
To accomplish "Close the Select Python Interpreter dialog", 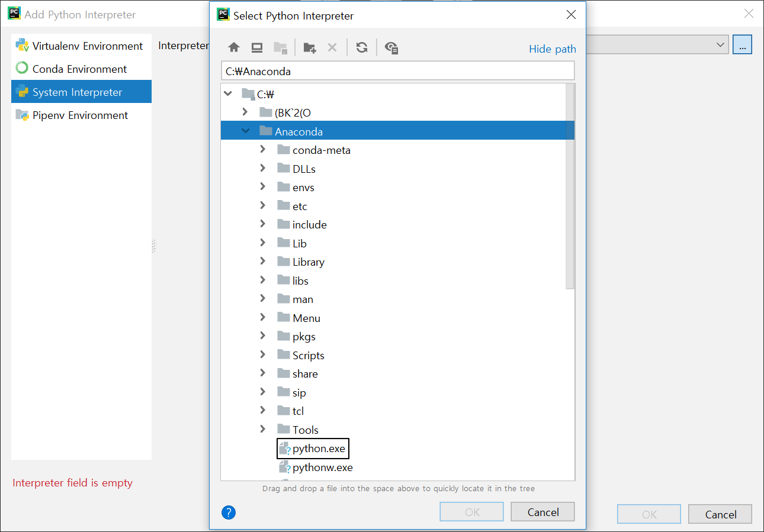I will point(571,15).
